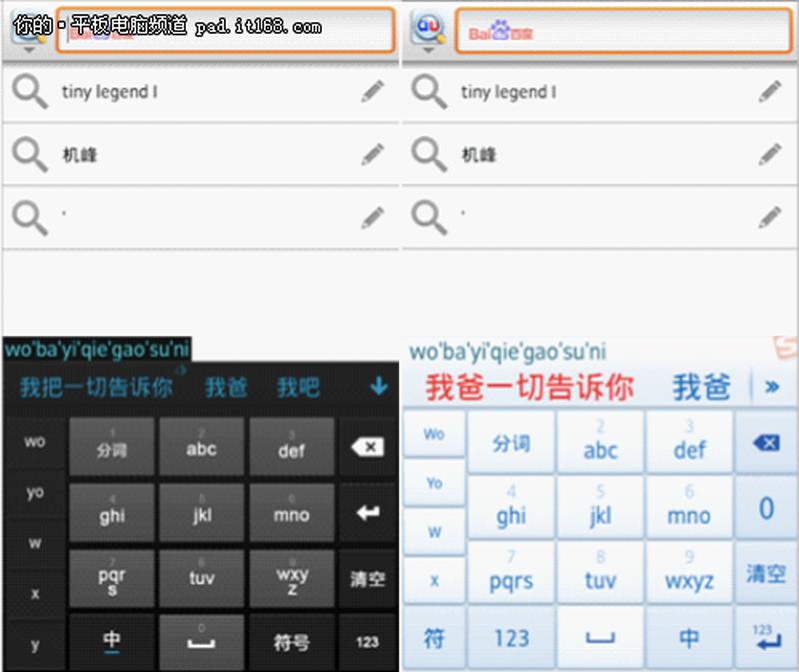Screen dimensions: 799x672
Task: Pick syllable 'wo' in dark keyboard side list
Action: (x=35, y=442)
